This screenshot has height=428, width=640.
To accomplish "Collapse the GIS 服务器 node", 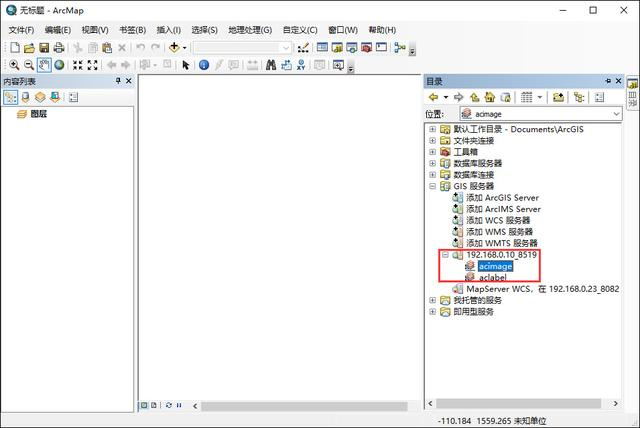I will (x=432, y=186).
